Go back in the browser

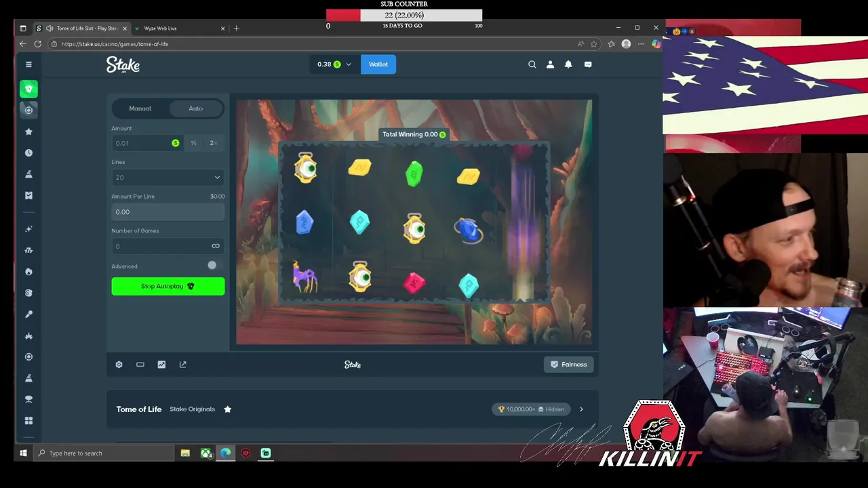pyautogui.click(x=22, y=44)
